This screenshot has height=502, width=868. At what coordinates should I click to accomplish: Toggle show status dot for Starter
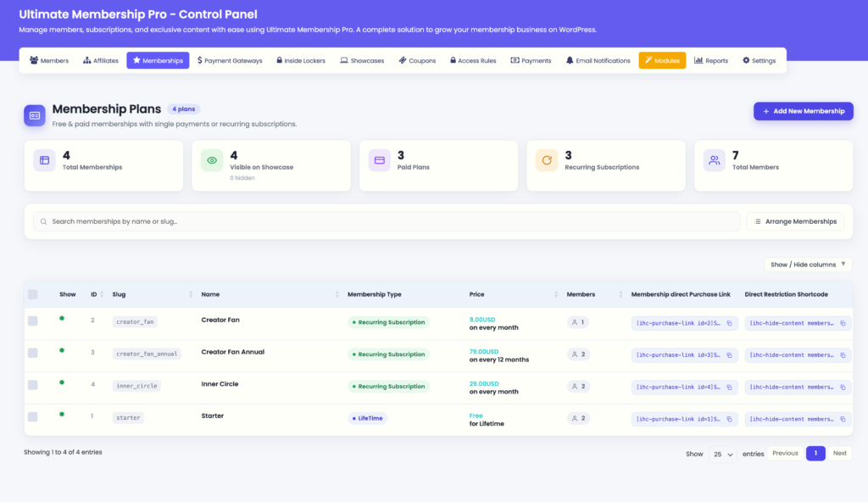[x=62, y=414]
